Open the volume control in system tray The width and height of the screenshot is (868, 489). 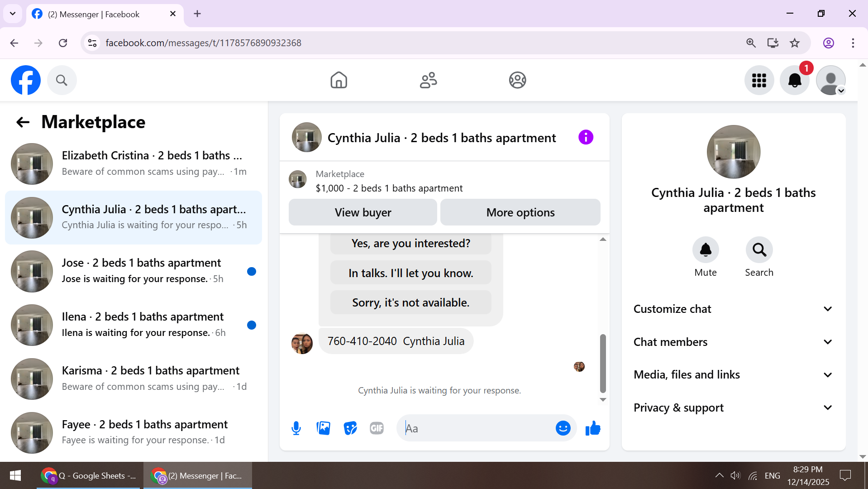click(735, 475)
